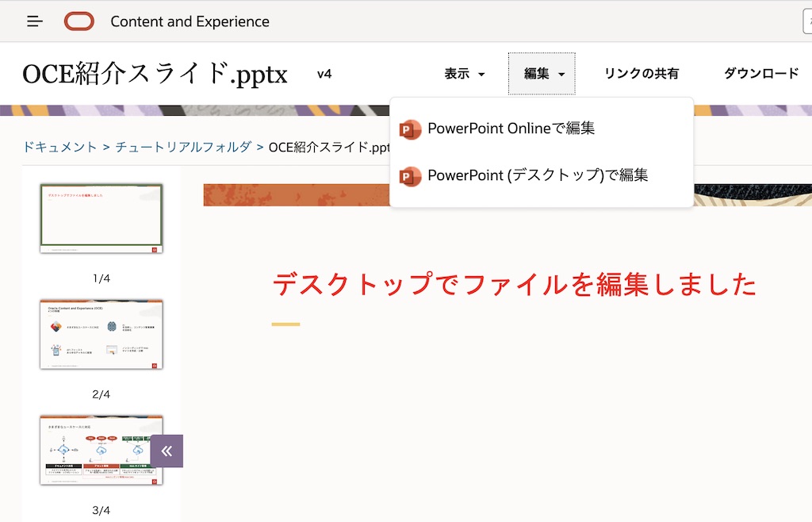Image resolution: width=812 pixels, height=522 pixels.
Task: Open the チュートリアルフォルダ breadcrumb link
Action: [183, 147]
